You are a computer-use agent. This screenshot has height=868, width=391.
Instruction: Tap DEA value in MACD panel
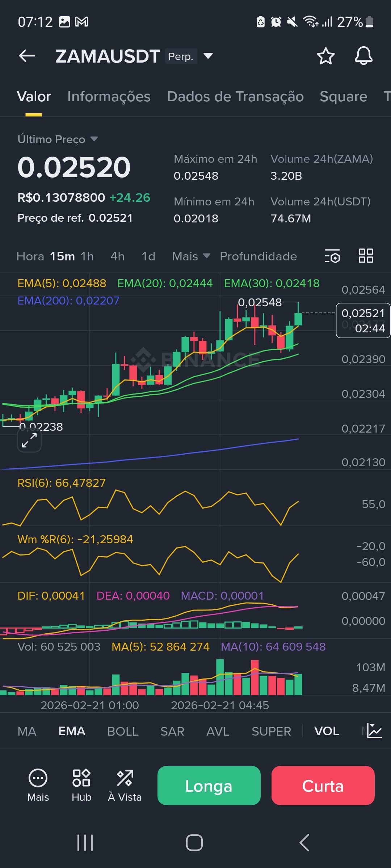133,596
